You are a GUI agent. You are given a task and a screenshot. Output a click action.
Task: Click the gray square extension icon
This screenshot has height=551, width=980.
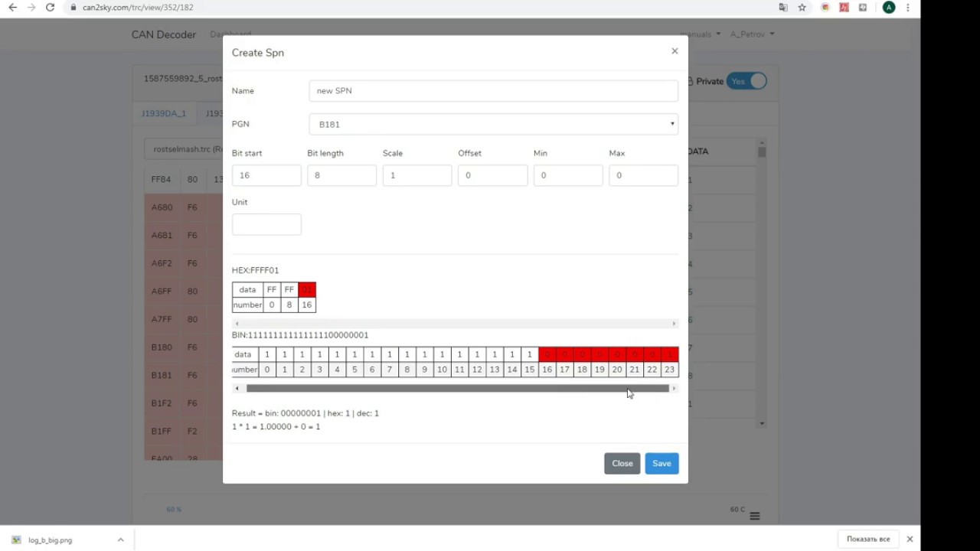(x=864, y=8)
